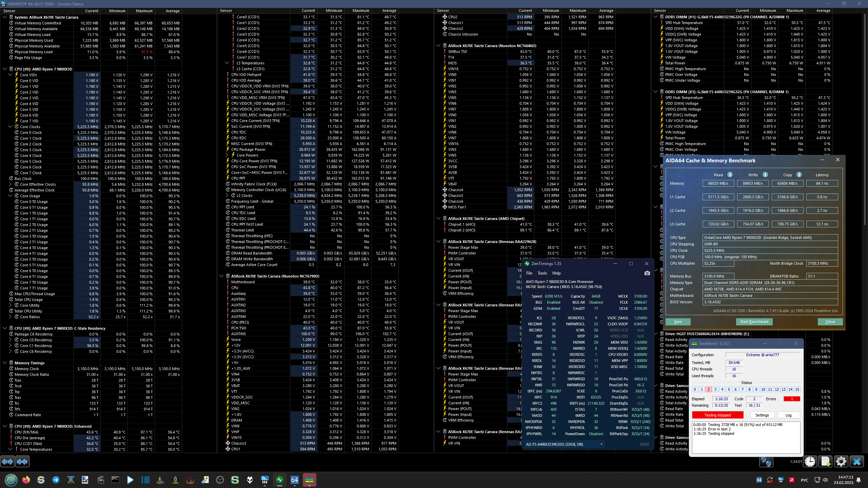Collapse the Core VIDs tree node
This screenshot has width=868, height=488.
[x=10, y=75]
